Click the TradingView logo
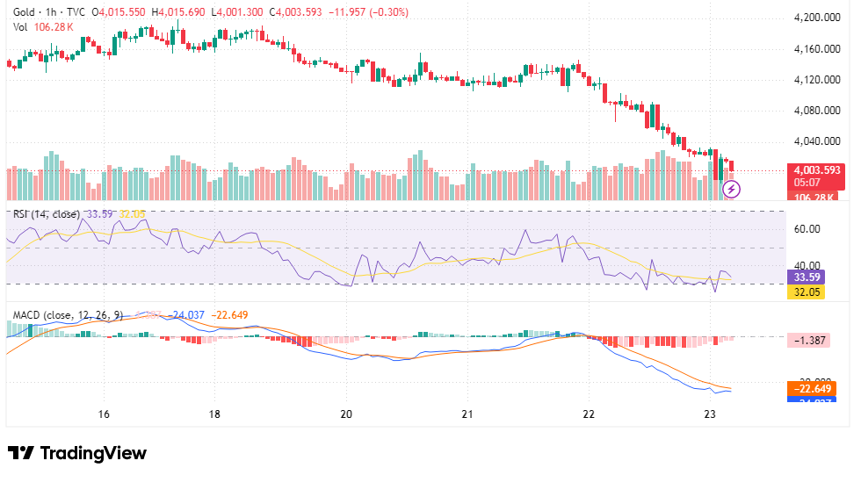This screenshot has width=861, height=504. pos(77,453)
